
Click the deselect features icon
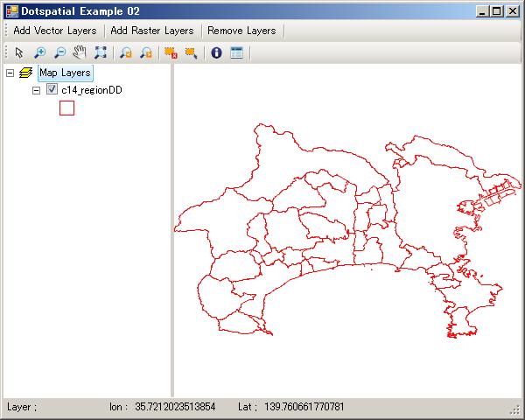[171, 52]
